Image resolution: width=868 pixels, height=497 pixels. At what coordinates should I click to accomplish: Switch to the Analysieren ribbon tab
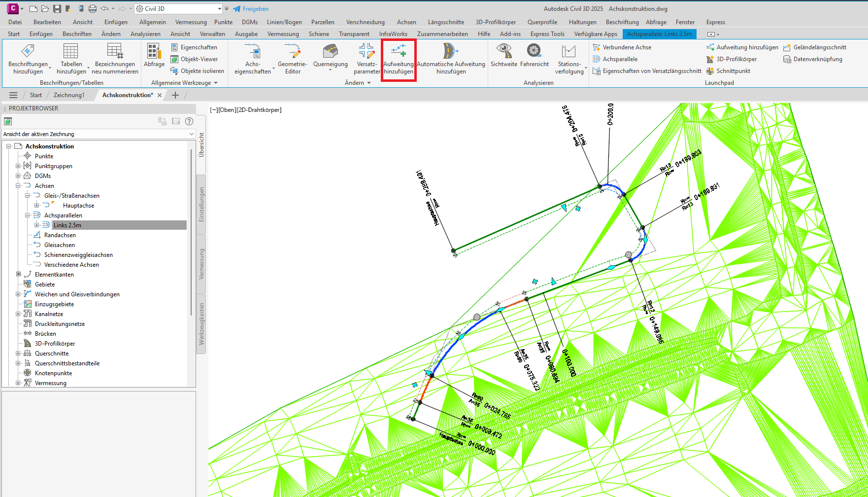pyautogui.click(x=145, y=34)
